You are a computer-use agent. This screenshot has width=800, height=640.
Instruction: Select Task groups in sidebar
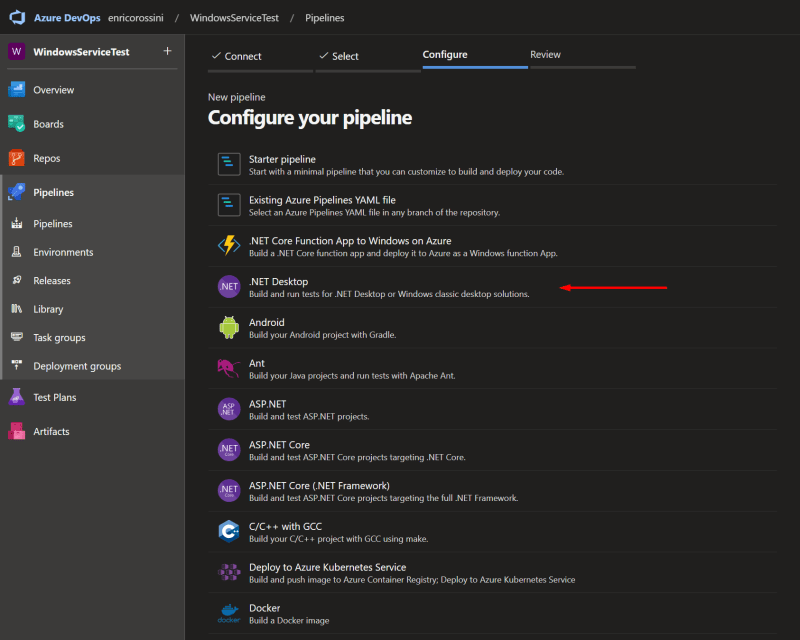[59, 337]
